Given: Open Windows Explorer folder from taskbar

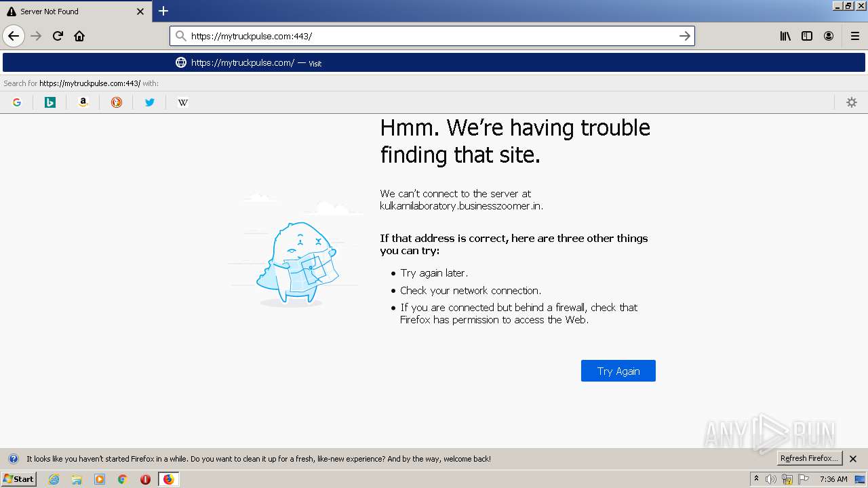Looking at the screenshot, I should (77, 479).
